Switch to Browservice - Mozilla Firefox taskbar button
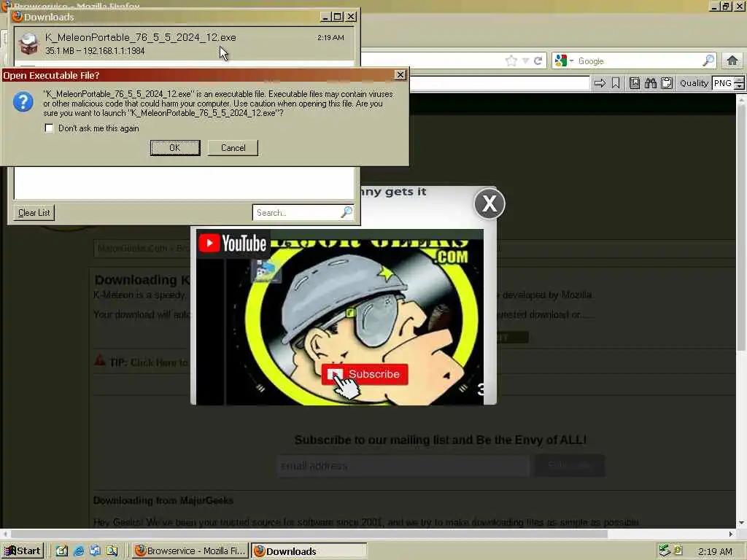The width and height of the screenshot is (747, 560). click(x=190, y=551)
